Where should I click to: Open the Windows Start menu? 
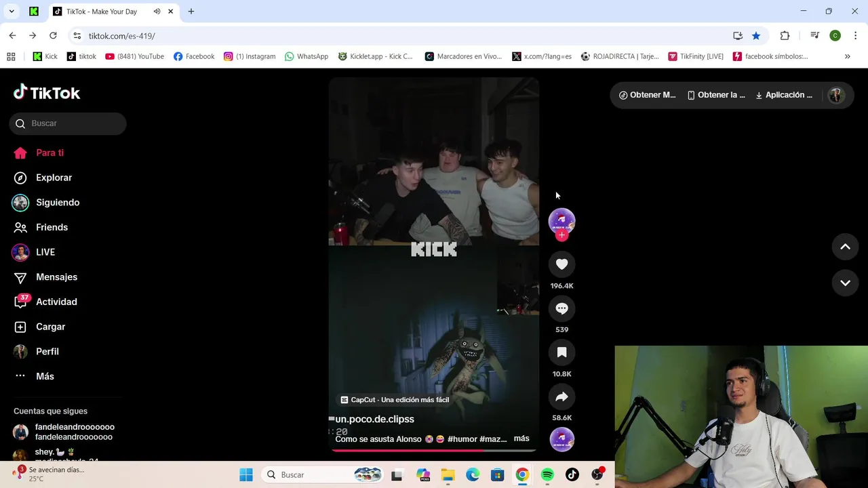coord(246,474)
